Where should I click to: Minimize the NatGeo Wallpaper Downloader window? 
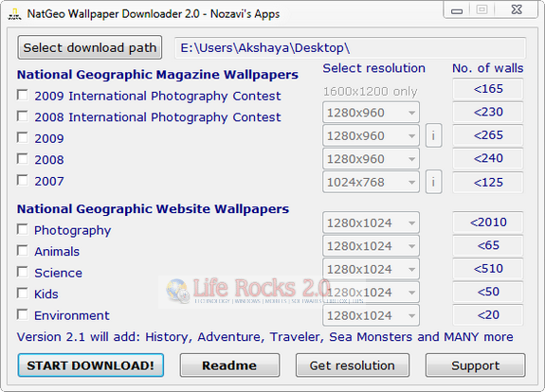click(x=456, y=10)
